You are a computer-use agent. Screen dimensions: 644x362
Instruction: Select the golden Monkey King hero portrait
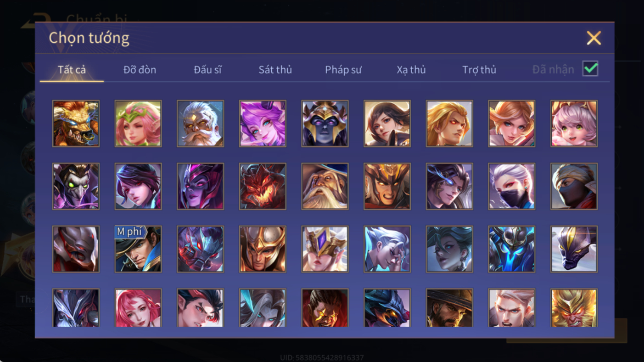574,308
